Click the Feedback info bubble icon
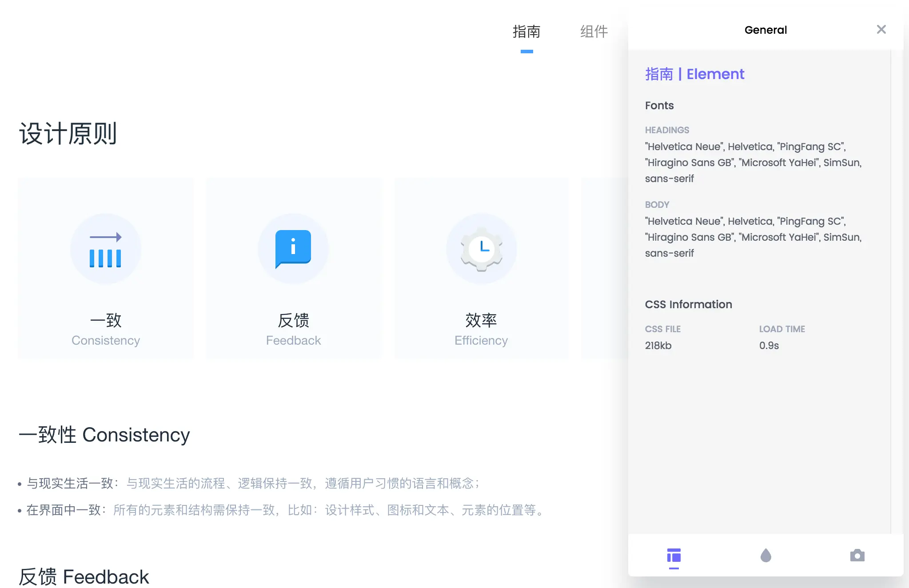This screenshot has height=588, width=909. click(x=293, y=248)
